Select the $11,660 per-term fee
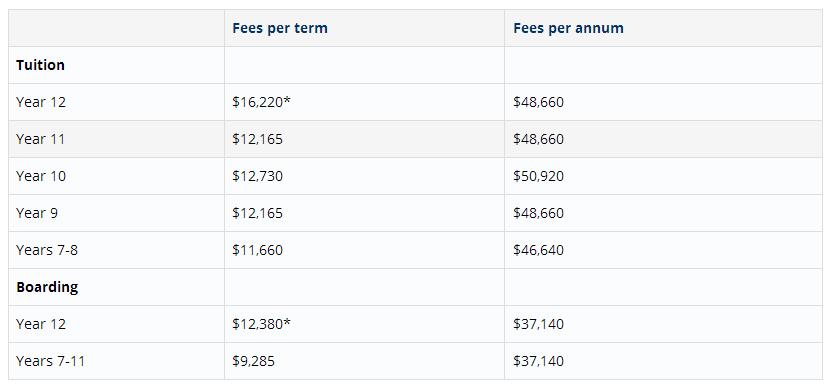The width and height of the screenshot is (833, 387). (x=257, y=250)
